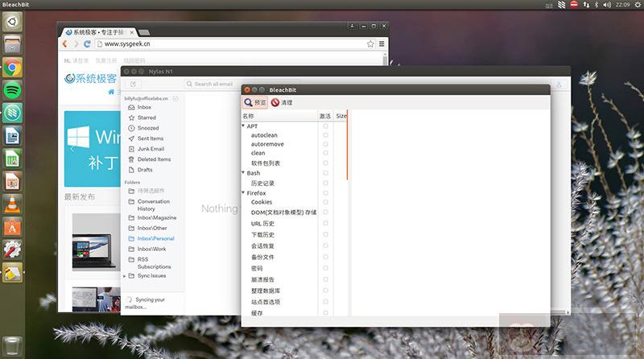Viewport: 644px width, 359px height.
Task: Tick the Firefox Cookies checkbox
Action: coord(325,202)
